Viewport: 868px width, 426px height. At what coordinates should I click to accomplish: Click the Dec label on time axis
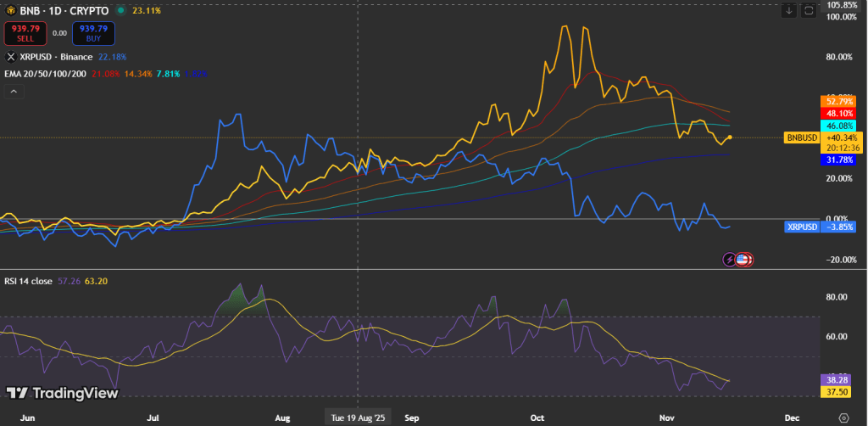(x=792, y=418)
